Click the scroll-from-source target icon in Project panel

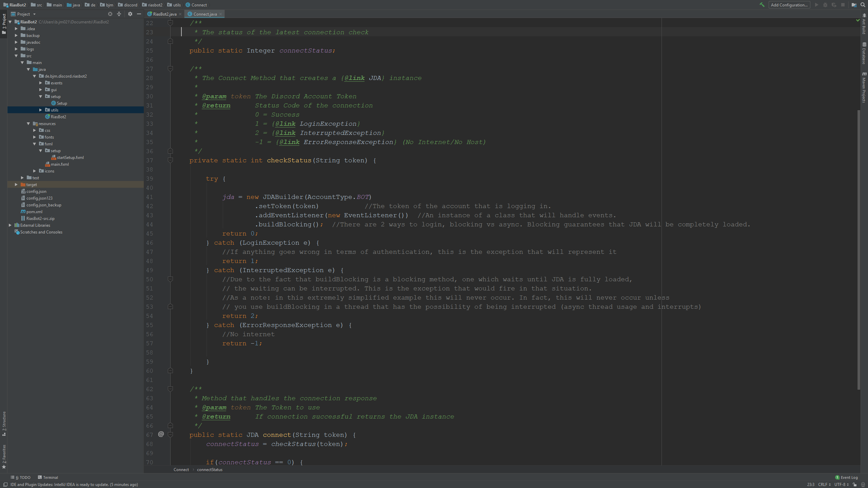coord(110,14)
